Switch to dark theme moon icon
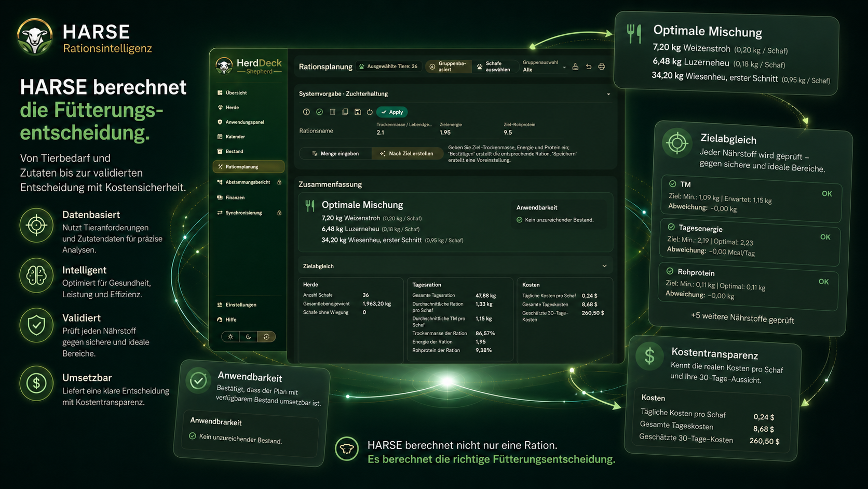This screenshot has height=489, width=868. point(249,337)
